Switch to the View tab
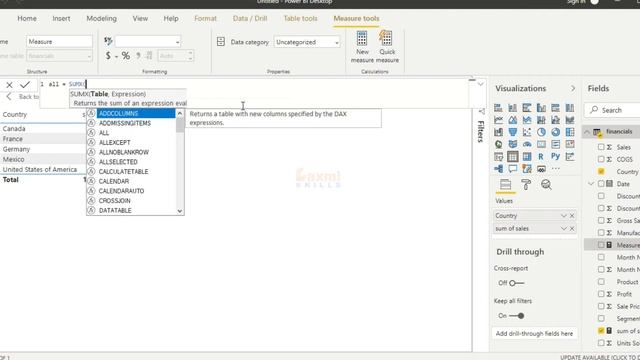Screen dimensions: 640x360 coord(140,18)
